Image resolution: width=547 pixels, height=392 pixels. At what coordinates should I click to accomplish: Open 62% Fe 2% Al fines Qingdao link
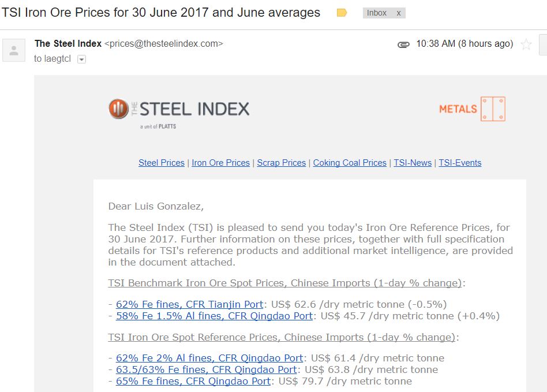point(209,358)
